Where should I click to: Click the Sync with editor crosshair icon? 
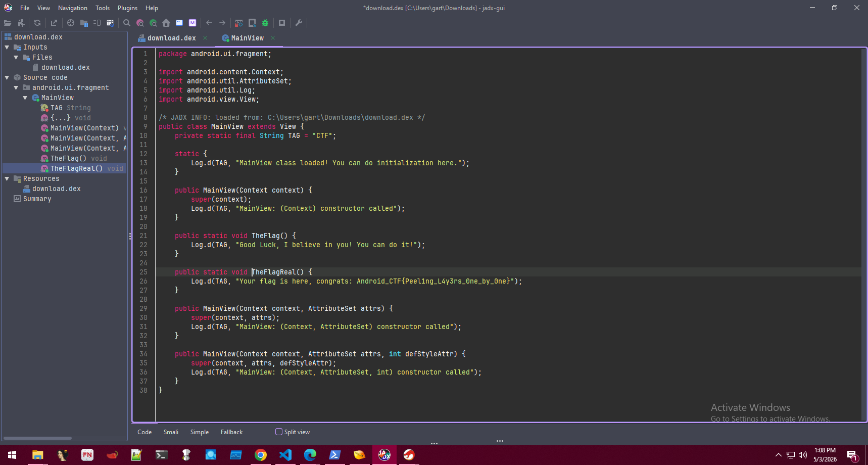(71, 23)
